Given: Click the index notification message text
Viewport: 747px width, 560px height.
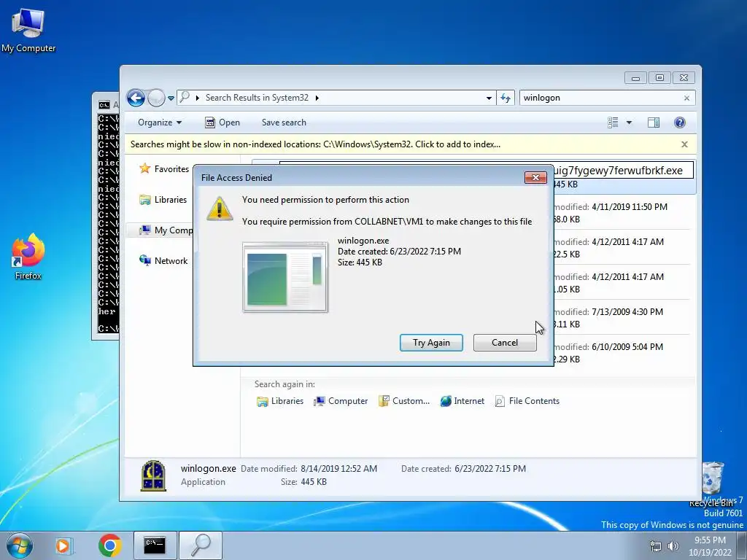Looking at the screenshot, I should pos(315,144).
